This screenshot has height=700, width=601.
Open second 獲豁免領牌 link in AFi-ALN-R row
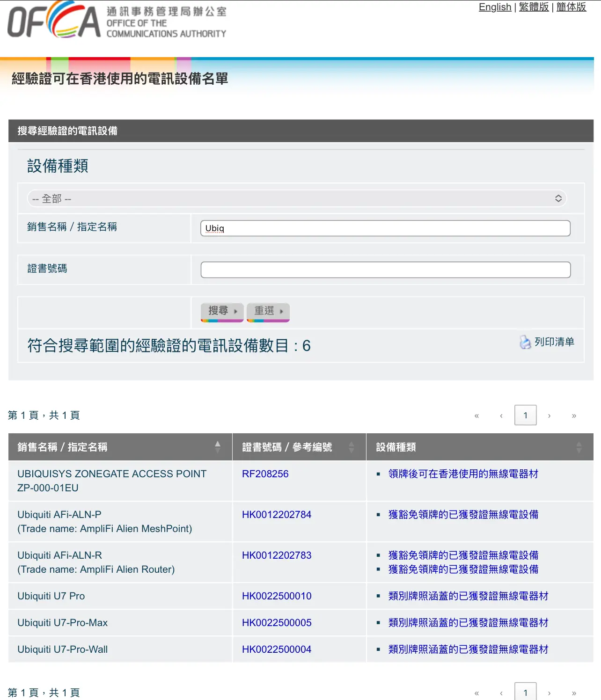pyautogui.click(x=463, y=569)
